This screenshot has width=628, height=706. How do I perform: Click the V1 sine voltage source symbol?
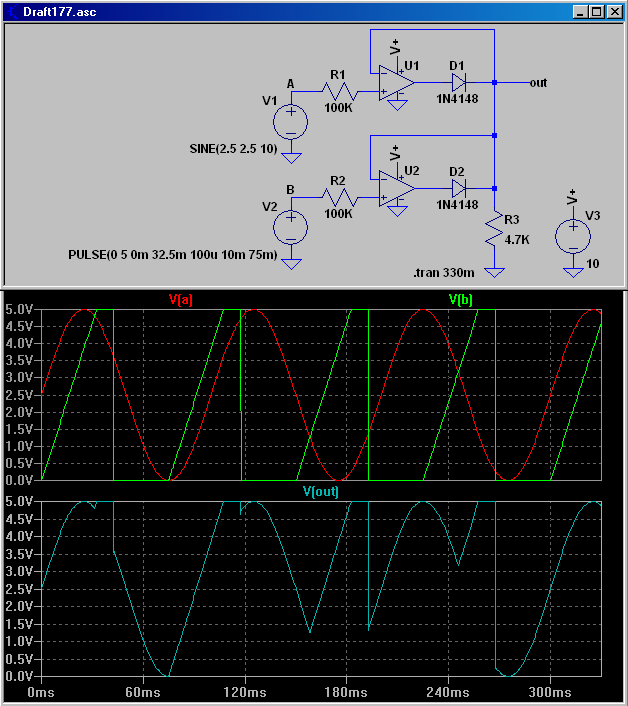[290, 122]
